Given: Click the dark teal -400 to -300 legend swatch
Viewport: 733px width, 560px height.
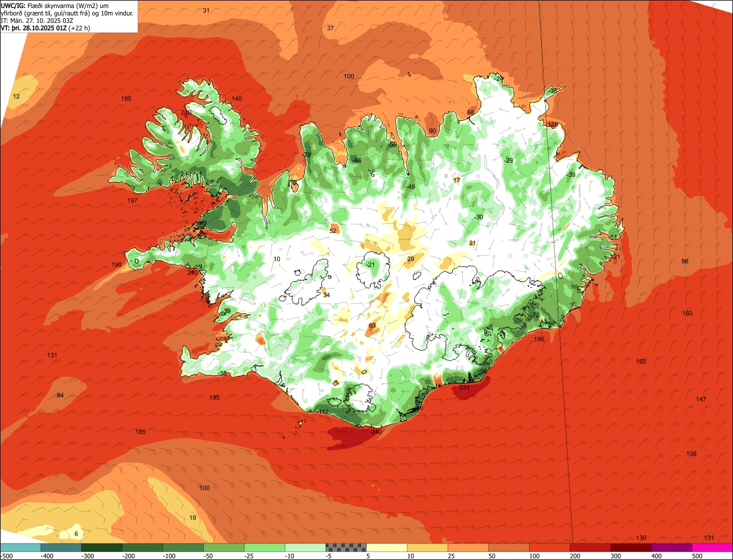Looking at the screenshot, I should (61, 547).
